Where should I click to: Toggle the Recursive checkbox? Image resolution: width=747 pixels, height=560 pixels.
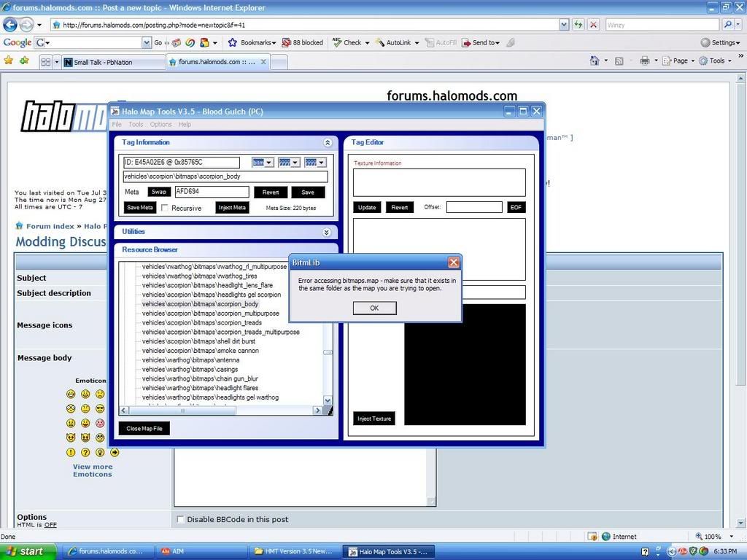(x=164, y=208)
